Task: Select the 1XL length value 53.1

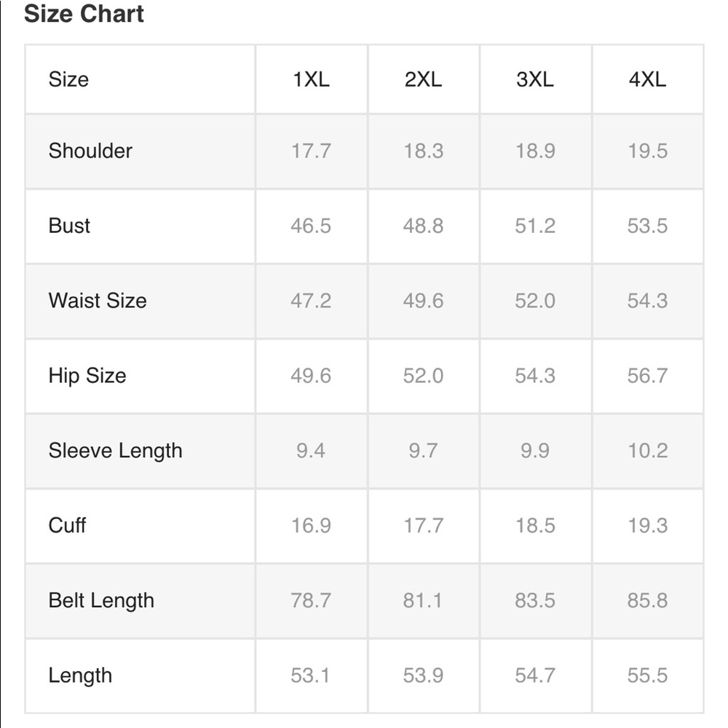Action: click(311, 676)
